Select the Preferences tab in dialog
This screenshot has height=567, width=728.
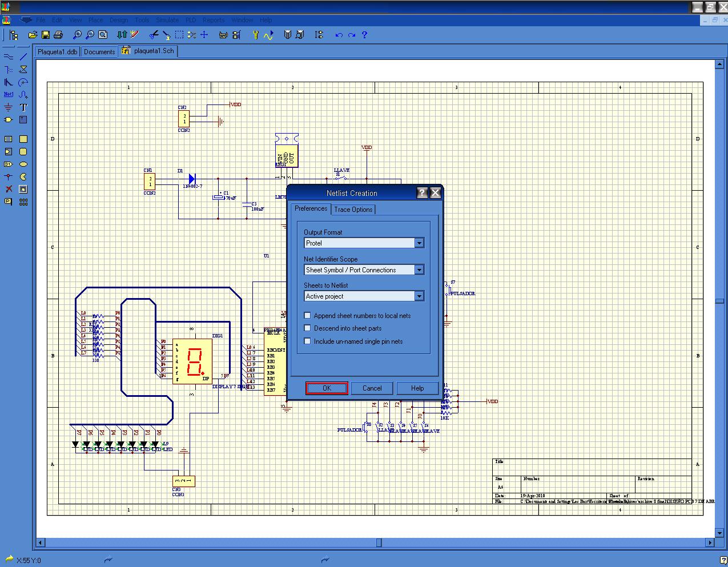pyautogui.click(x=311, y=208)
